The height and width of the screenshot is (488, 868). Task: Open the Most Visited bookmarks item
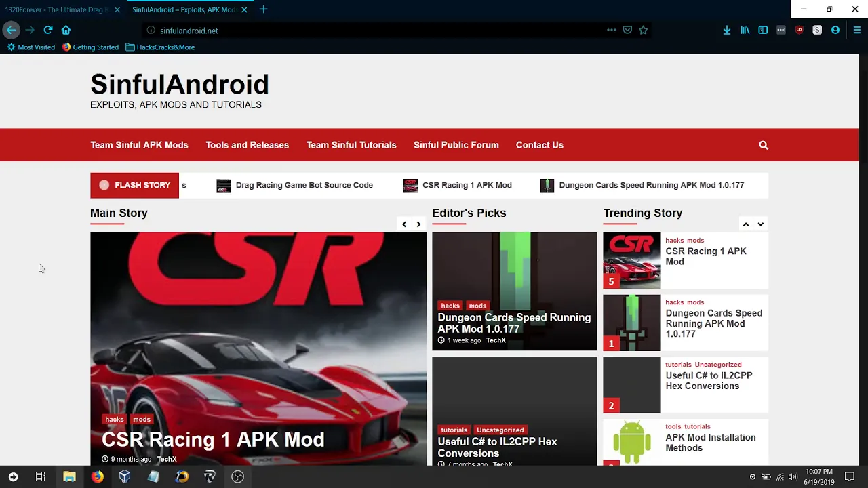[31, 47]
